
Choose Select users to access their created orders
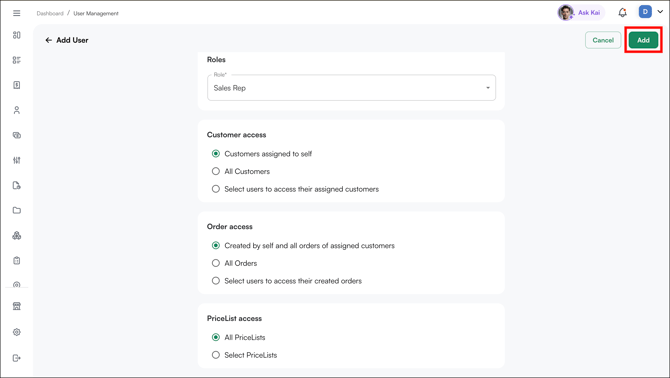216,281
